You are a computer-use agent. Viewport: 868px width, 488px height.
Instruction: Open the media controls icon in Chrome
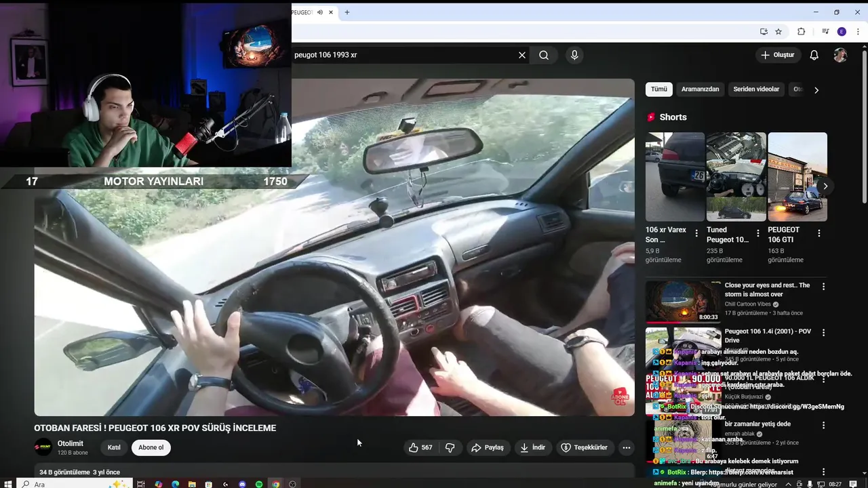point(825,31)
